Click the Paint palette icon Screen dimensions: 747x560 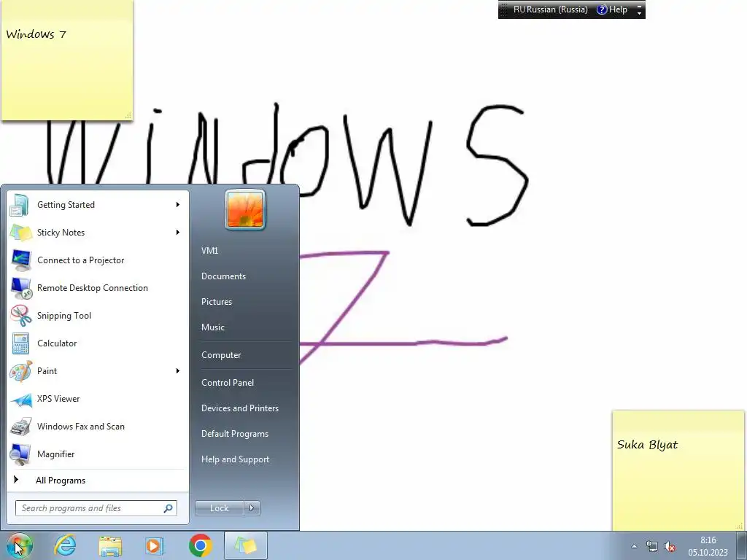point(20,371)
